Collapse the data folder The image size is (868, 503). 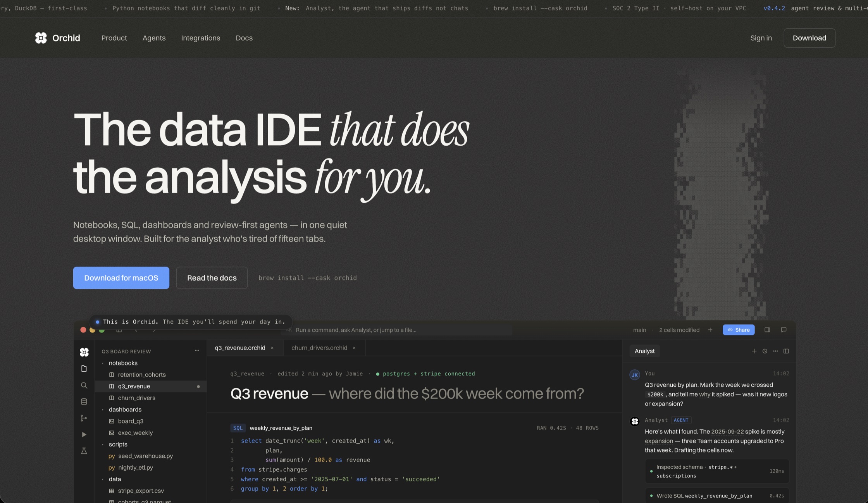(103, 479)
